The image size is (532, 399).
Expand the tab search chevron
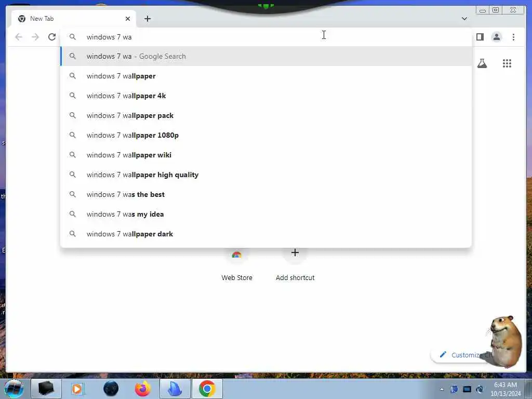click(x=464, y=19)
